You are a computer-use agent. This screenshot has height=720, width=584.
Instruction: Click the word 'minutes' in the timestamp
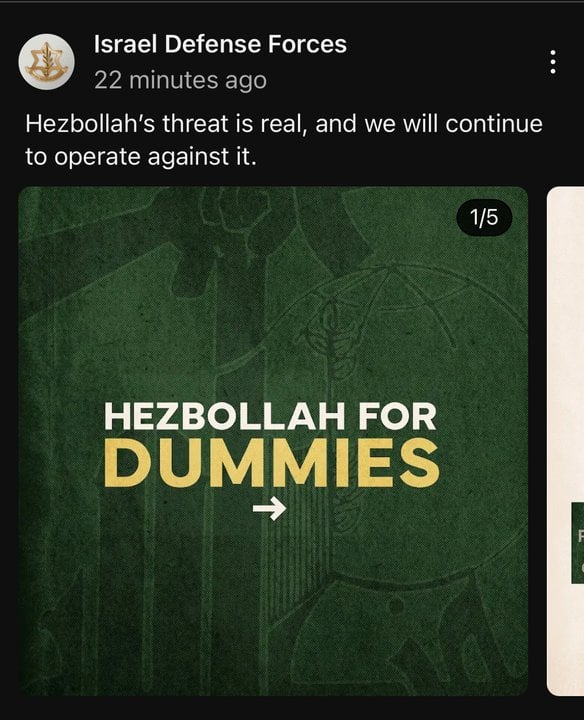tap(174, 80)
